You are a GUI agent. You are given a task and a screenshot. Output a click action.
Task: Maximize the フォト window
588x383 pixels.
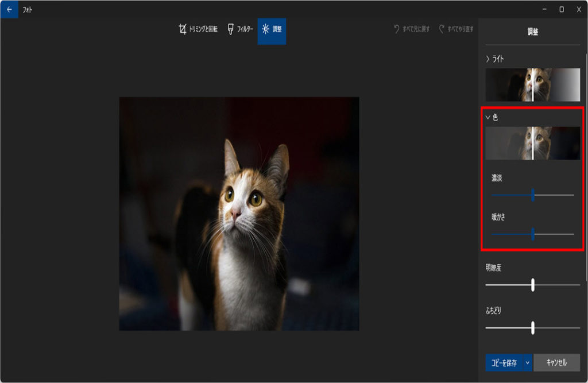[x=561, y=9]
